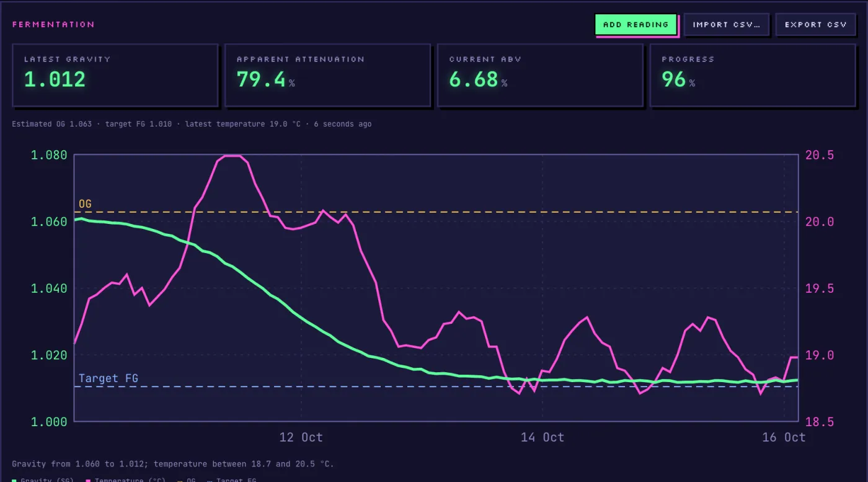The image size is (868, 482).
Task: Click the 16 Oct date axis label
Action: (784, 437)
